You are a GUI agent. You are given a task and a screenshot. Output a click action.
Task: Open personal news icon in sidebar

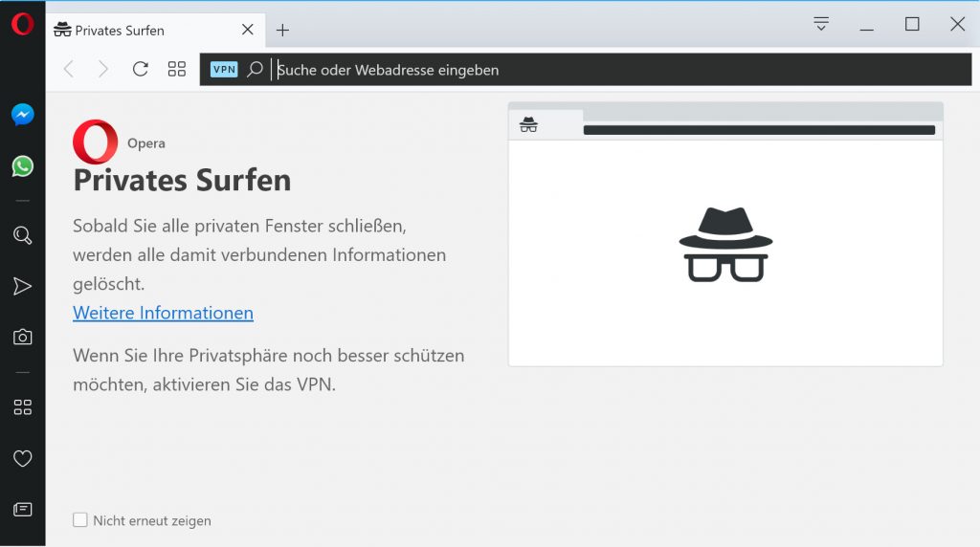[23, 510]
